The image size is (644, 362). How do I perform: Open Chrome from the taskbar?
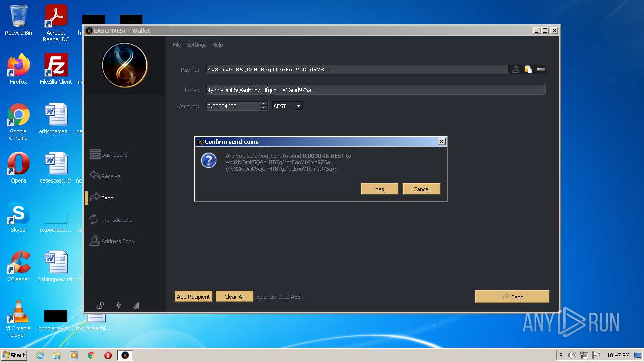(91, 355)
